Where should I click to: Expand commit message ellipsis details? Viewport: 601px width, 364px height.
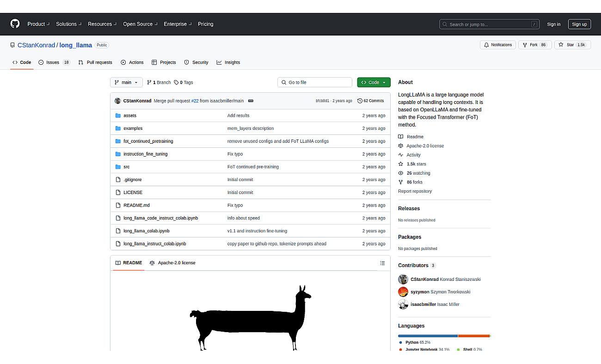[251, 101]
